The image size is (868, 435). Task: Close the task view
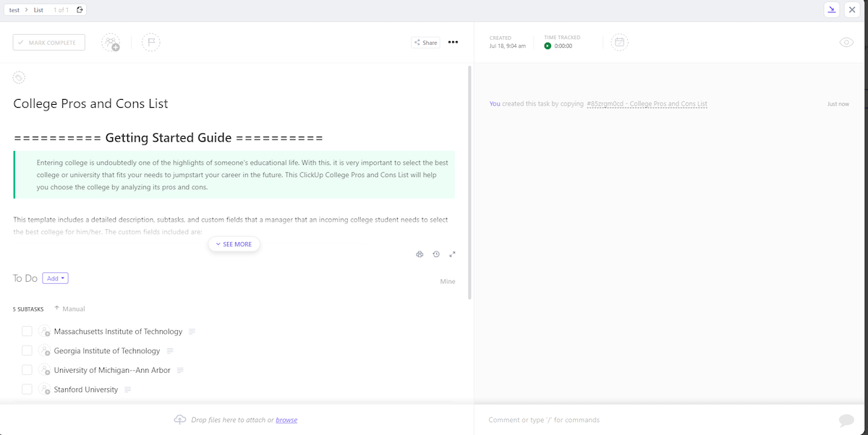pyautogui.click(x=852, y=9)
